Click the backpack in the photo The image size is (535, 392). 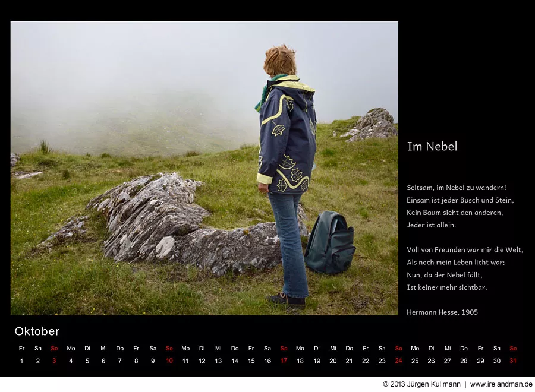pyautogui.click(x=329, y=242)
